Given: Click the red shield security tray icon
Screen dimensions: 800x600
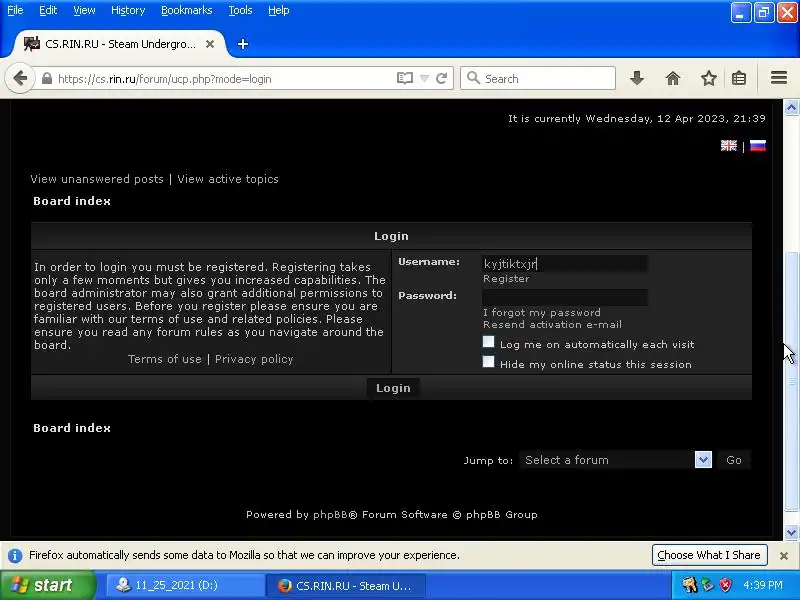Looking at the screenshot, I should click(x=725, y=585).
